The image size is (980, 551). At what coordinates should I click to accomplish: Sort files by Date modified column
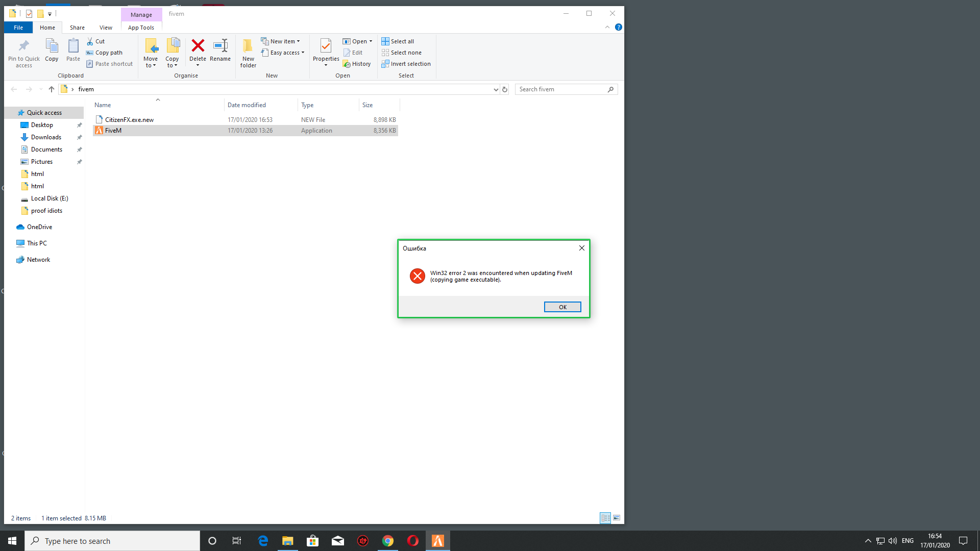tap(247, 105)
